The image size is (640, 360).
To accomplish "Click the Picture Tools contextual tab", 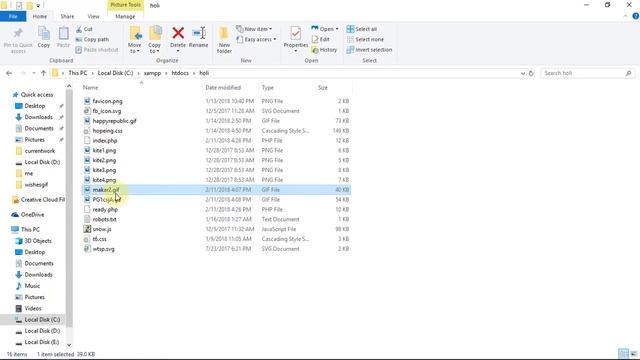I will coord(125,5).
